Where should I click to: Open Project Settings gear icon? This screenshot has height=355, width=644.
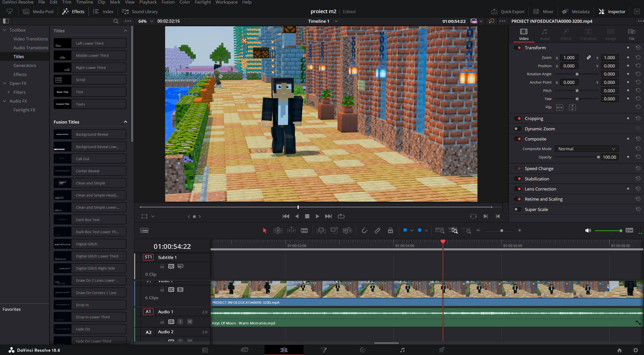coord(636,350)
